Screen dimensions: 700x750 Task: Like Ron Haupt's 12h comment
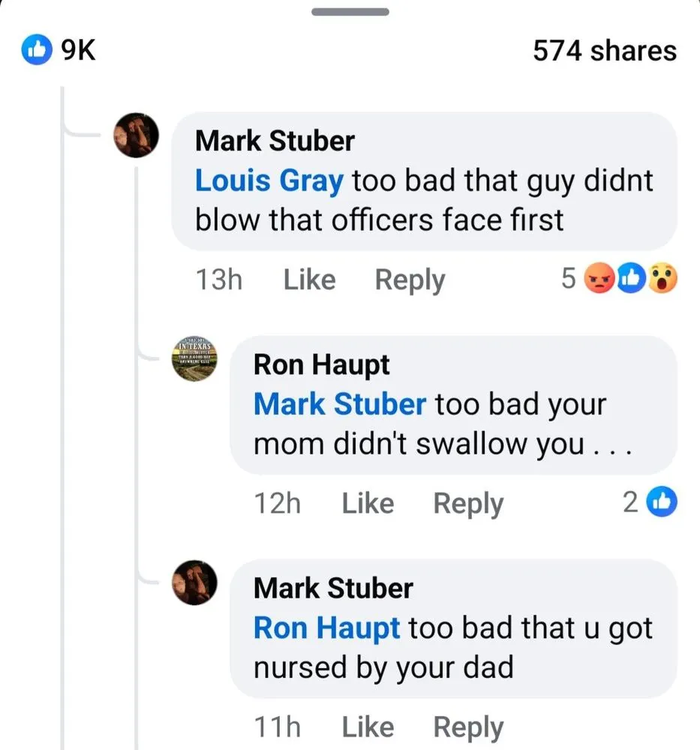[368, 503]
